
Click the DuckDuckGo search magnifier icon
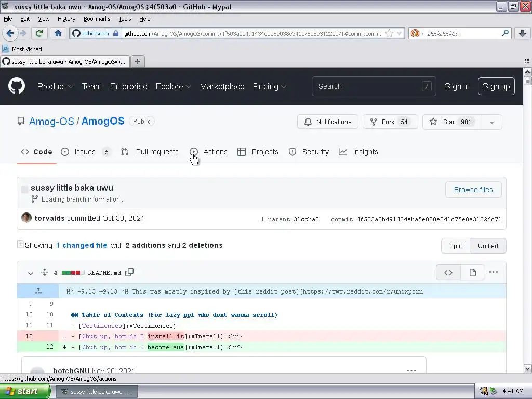click(x=505, y=33)
